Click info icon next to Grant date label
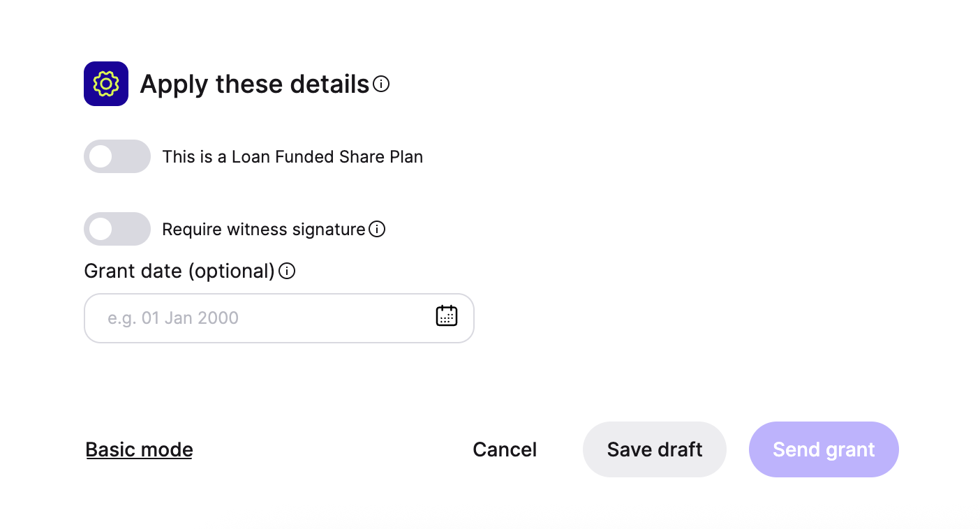The width and height of the screenshot is (980, 529). pos(287,271)
